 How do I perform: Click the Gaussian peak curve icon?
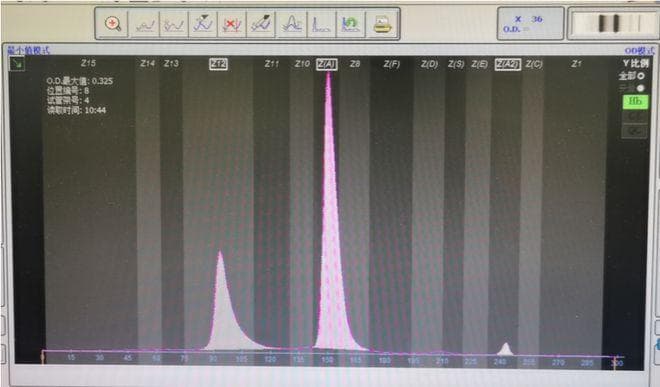291,24
